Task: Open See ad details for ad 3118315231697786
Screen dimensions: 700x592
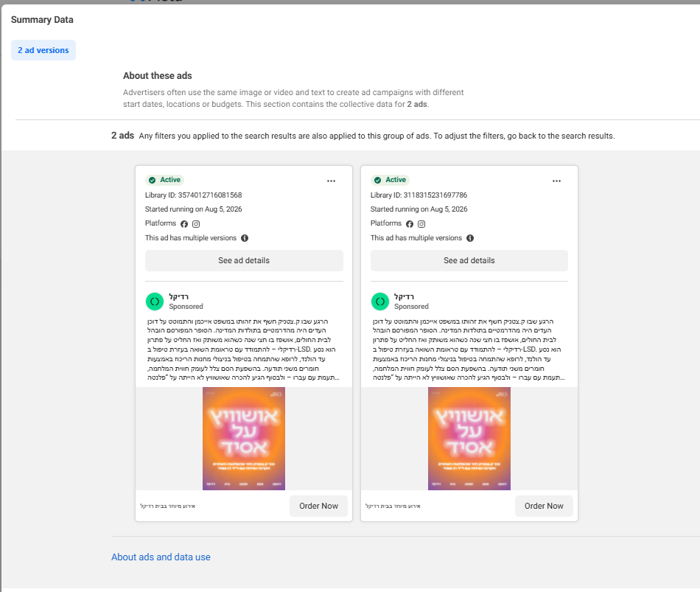Action: 469,260
